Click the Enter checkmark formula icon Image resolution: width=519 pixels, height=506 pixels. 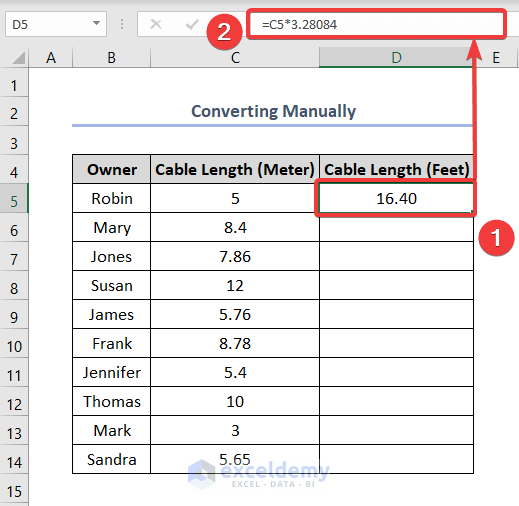pyautogui.click(x=192, y=24)
